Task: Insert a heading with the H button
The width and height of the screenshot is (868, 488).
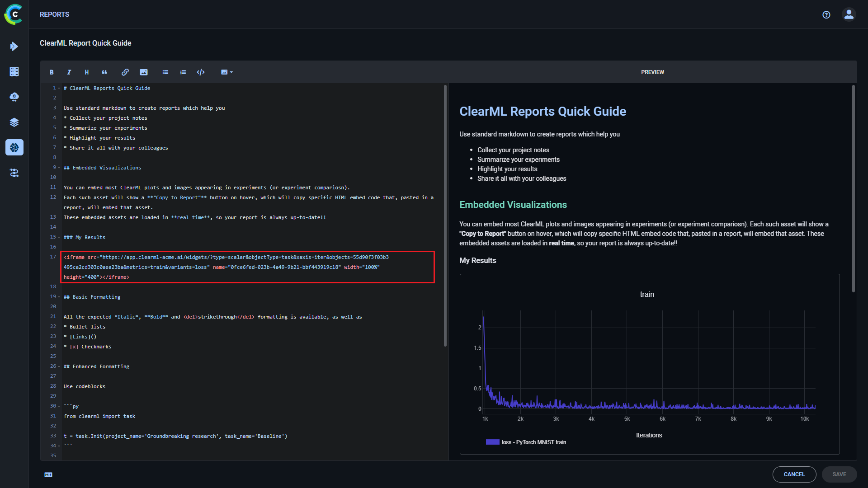Action: (x=87, y=72)
